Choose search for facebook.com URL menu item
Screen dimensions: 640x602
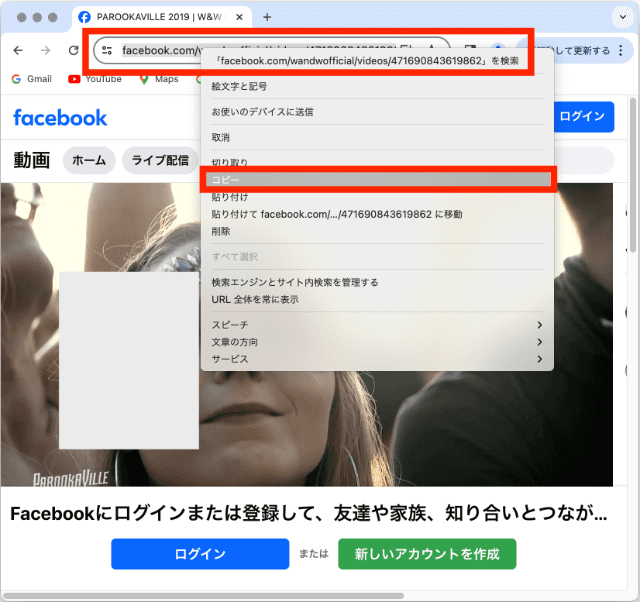coord(377,61)
